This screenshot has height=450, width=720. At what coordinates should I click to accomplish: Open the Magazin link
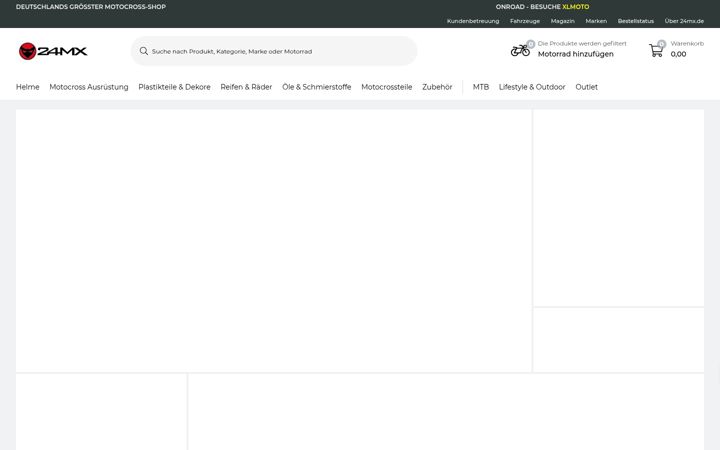pos(562,21)
